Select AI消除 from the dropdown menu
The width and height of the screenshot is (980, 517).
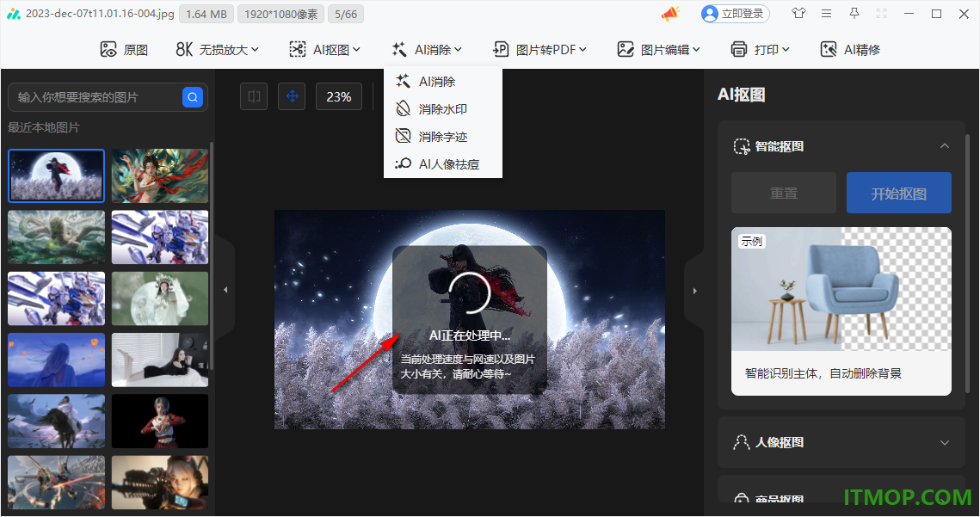(x=442, y=81)
